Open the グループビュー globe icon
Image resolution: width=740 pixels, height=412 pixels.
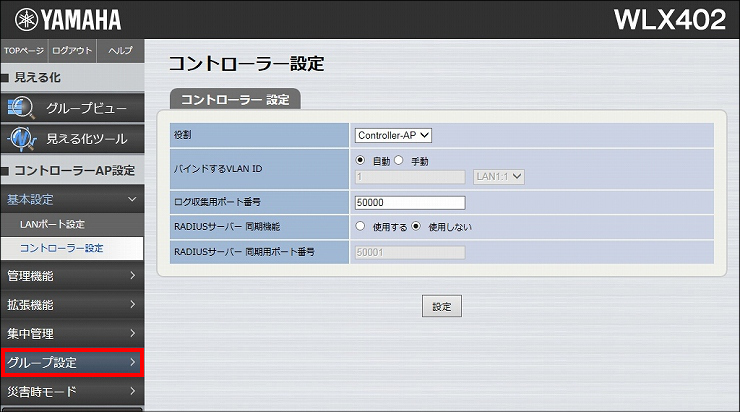coord(20,108)
